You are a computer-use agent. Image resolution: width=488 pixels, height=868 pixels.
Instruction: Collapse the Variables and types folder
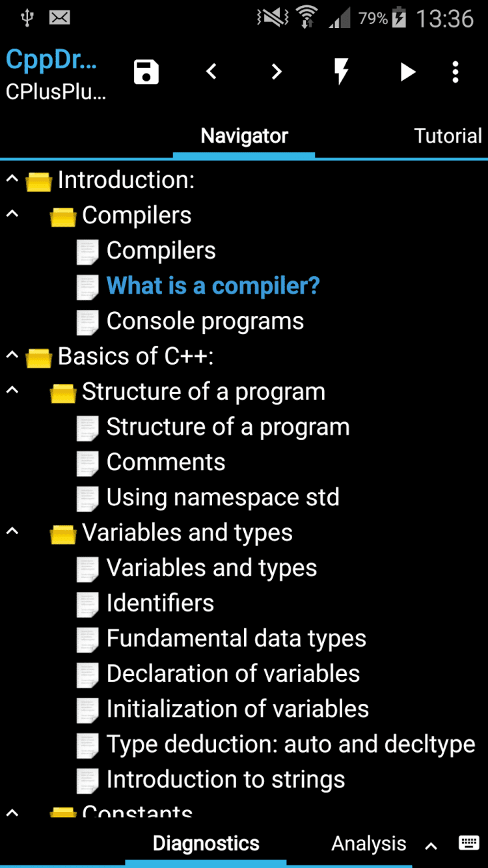(12, 531)
